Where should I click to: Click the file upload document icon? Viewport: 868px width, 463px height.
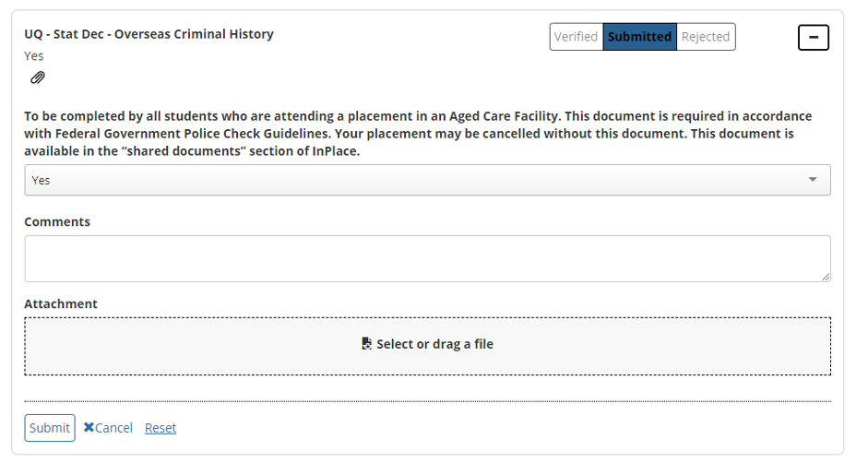(x=366, y=344)
